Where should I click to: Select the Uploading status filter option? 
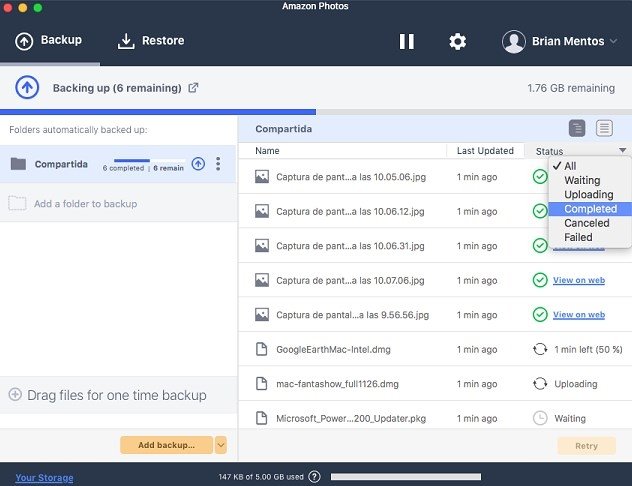590,194
